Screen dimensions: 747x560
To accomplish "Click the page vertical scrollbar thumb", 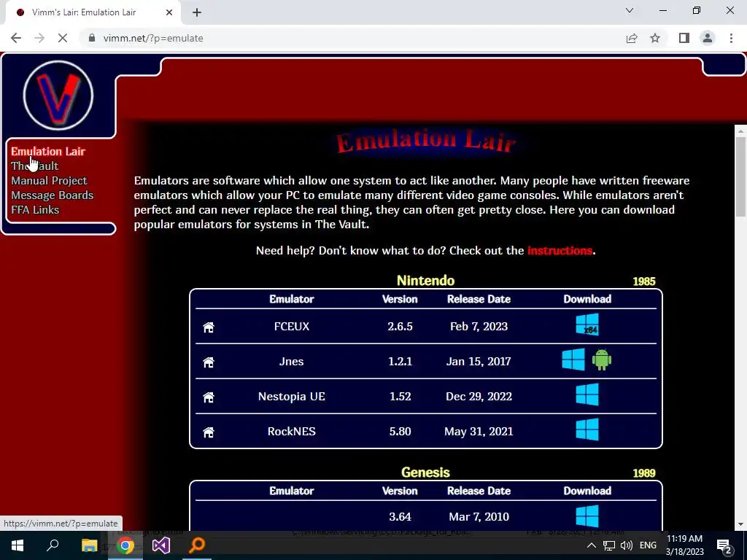I will tap(740, 176).
